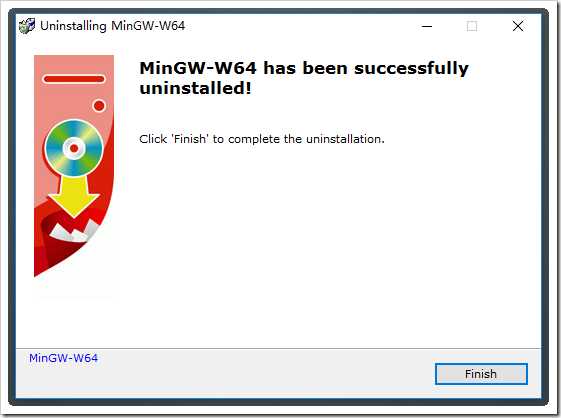
Task: Click the yellow downward arrow graphic
Action: [74, 197]
